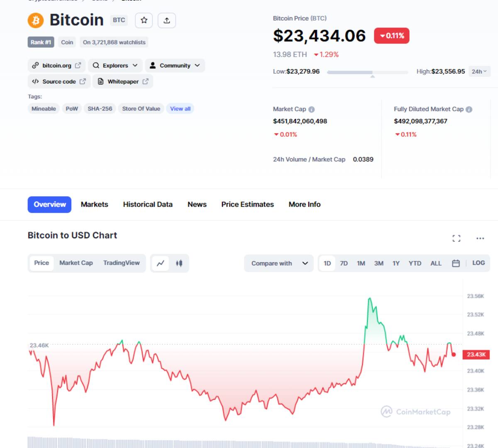Click the 24h low-high price range bar
This screenshot has height=448, width=498.
(368, 72)
